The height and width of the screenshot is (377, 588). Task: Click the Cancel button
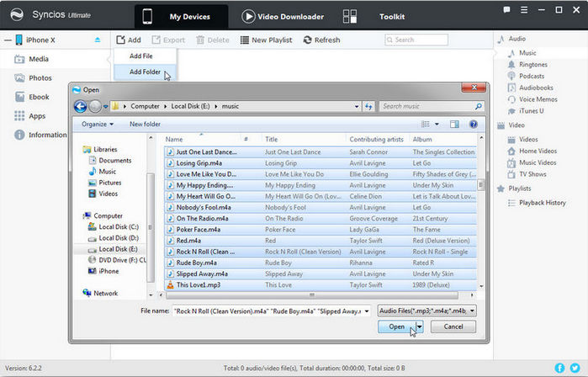(453, 327)
